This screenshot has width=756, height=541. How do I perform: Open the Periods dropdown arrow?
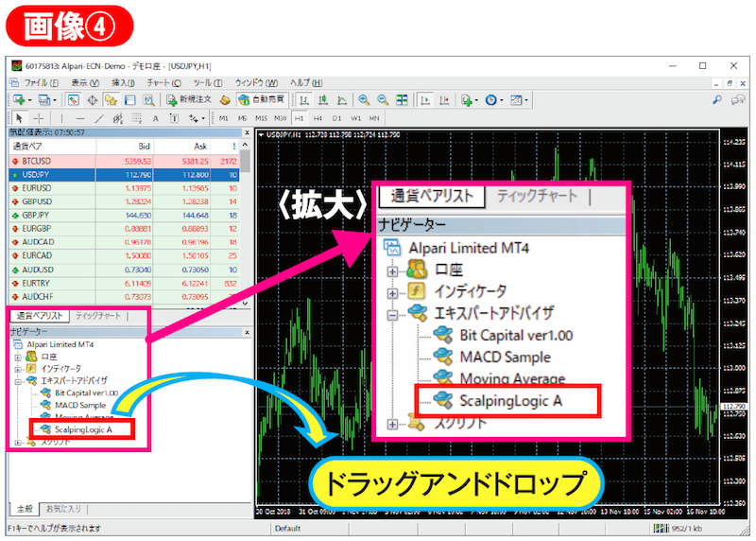click(x=502, y=100)
